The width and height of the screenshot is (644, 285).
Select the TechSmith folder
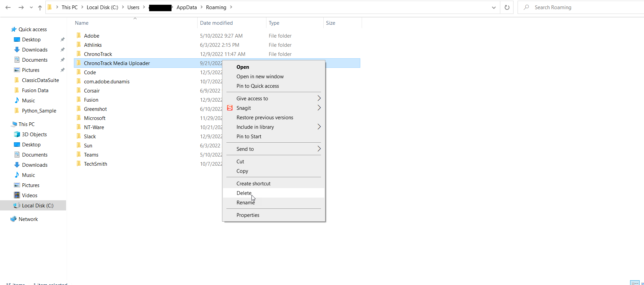(x=96, y=164)
